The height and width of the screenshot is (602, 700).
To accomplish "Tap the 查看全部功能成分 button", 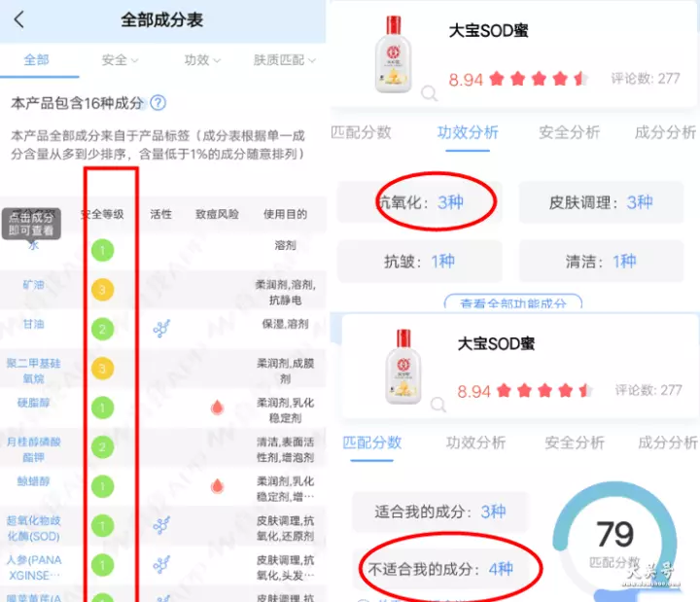I will pyautogui.click(x=513, y=302).
